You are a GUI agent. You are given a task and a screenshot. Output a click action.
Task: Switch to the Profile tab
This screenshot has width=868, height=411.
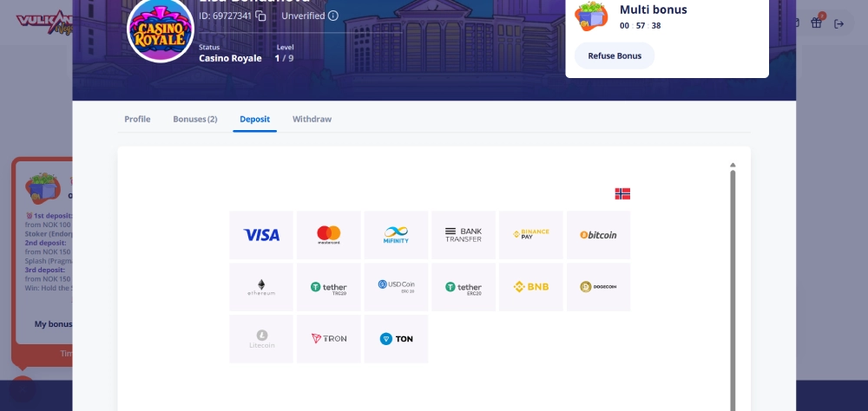137,119
